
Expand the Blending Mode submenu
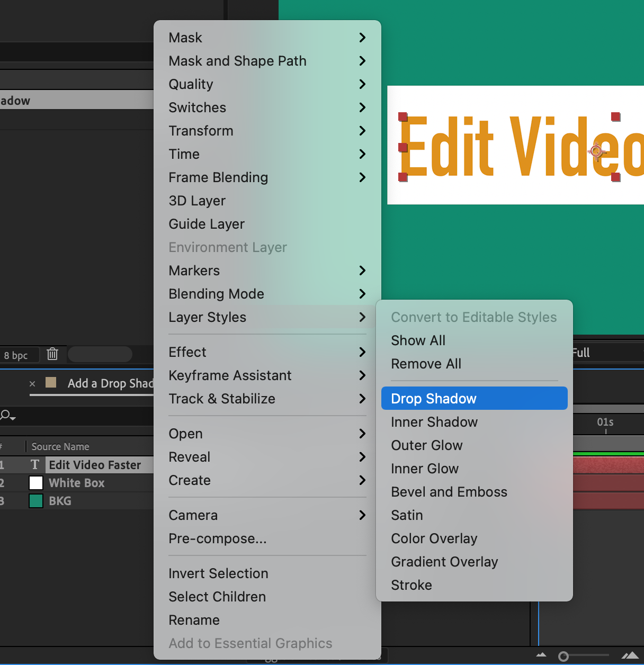pos(267,294)
